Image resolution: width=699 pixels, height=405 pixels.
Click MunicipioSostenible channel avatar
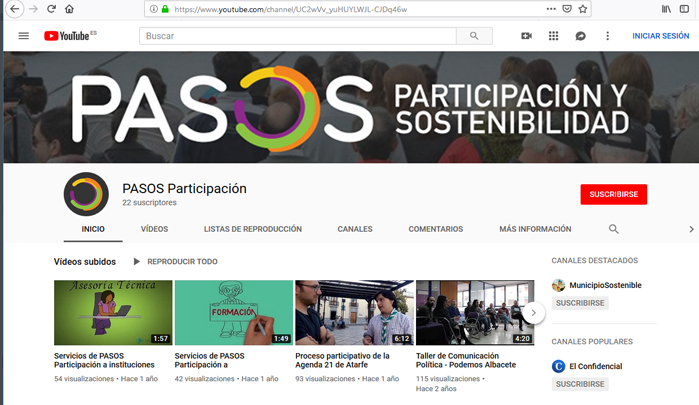558,285
